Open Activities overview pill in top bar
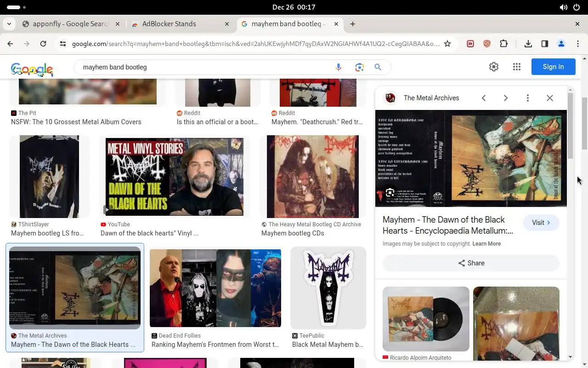 click(16, 7)
